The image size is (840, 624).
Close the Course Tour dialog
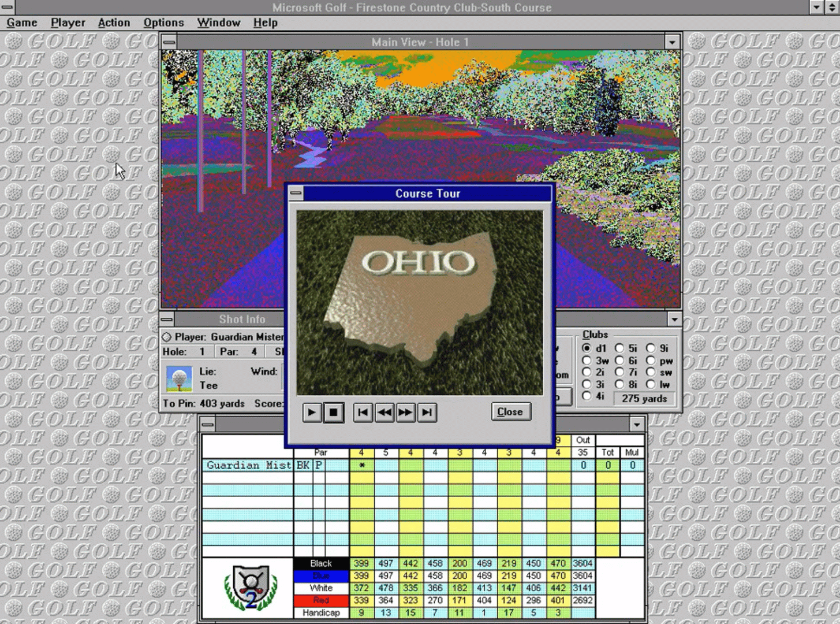coord(510,412)
